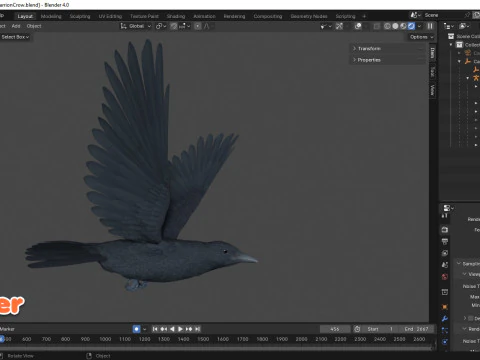This screenshot has height=360, width=480.
Task: Select solid viewport shading
Action: (395, 26)
